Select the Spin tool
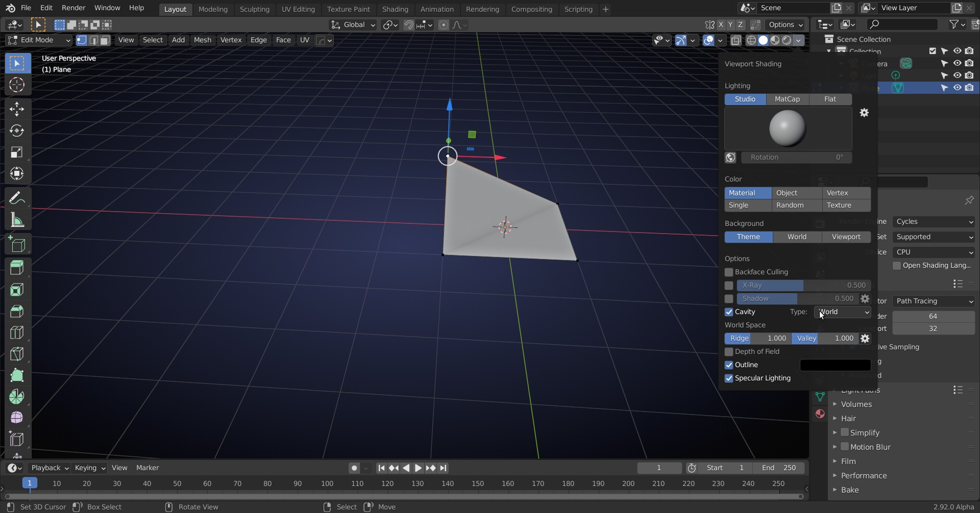This screenshot has width=980, height=513. [17, 397]
